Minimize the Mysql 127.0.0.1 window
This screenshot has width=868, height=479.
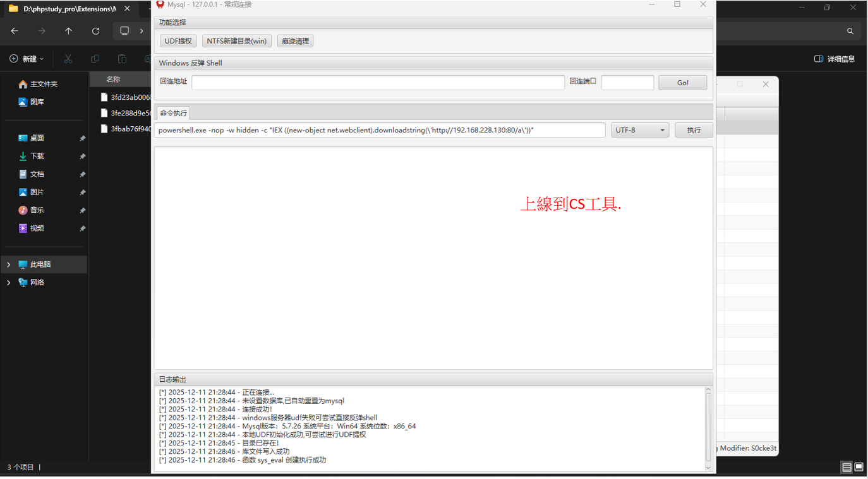[x=652, y=4]
